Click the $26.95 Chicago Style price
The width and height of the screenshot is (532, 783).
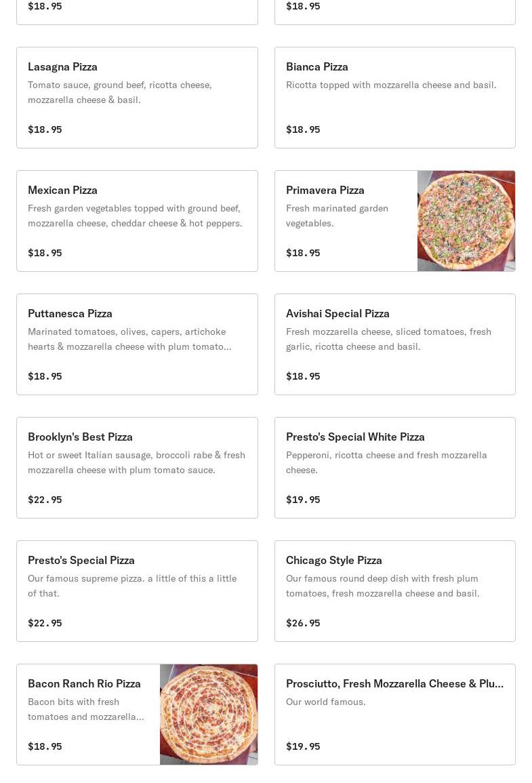(303, 623)
